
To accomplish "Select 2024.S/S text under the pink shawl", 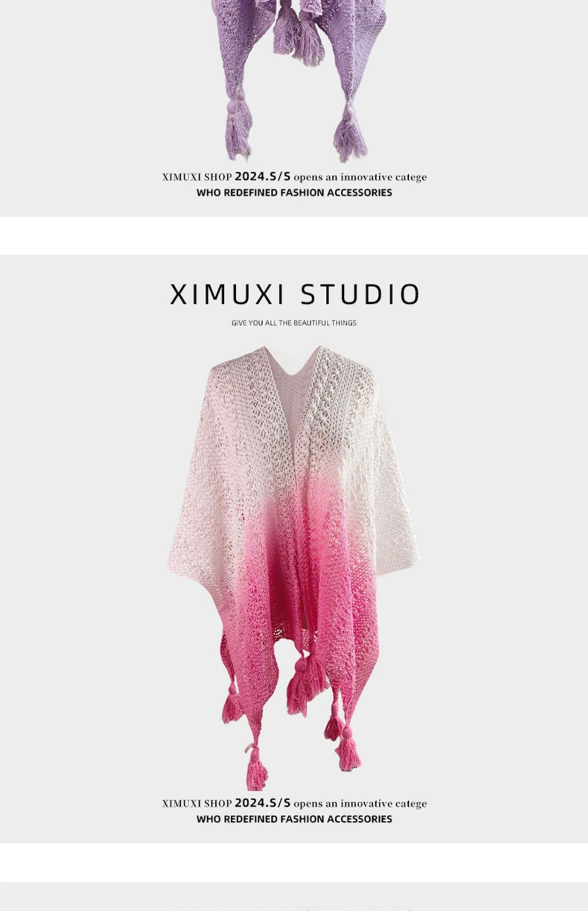I will (263, 803).
